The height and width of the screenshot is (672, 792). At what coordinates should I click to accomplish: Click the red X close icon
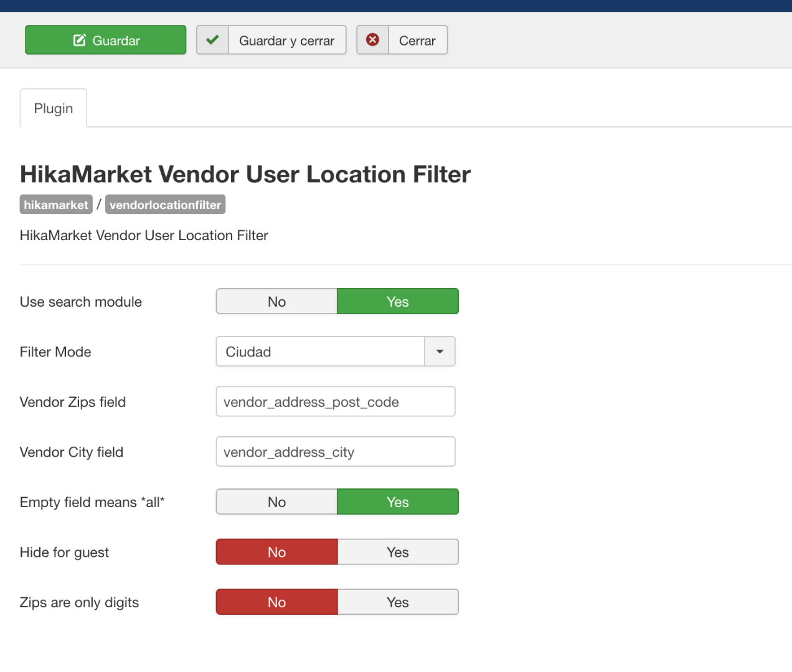[372, 40]
